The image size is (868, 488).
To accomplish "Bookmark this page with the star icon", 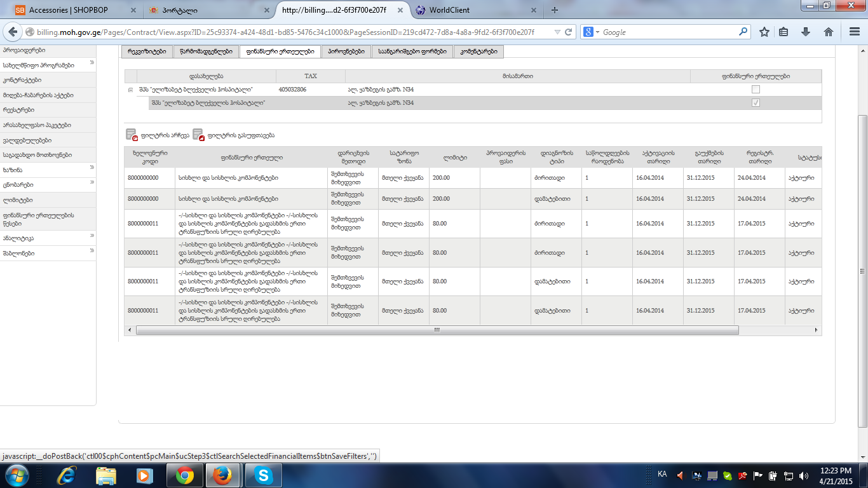I will point(764,32).
